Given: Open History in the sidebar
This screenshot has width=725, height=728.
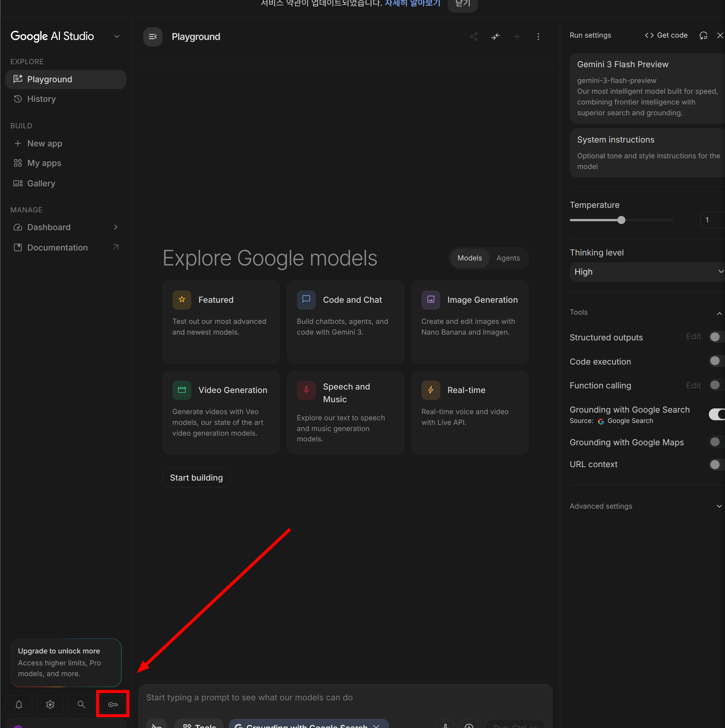Looking at the screenshot, I should (x=66, y=99).
